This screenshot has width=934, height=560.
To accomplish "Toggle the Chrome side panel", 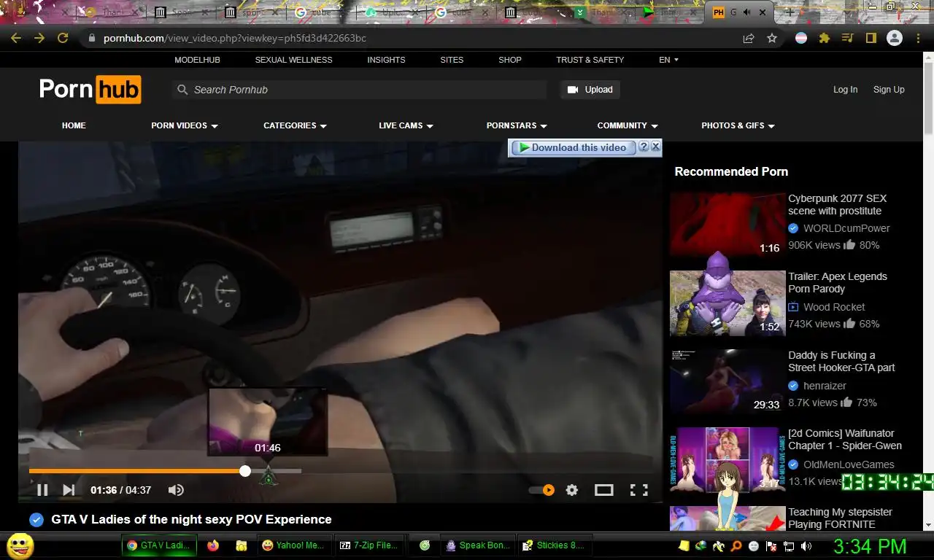I will point(871,38).
